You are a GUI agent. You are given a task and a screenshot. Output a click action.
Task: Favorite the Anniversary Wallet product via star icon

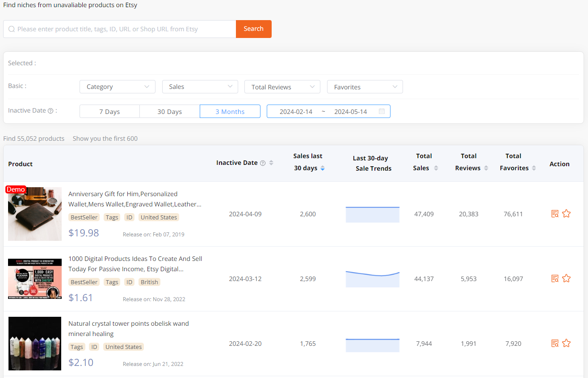(x=567, y=214)
